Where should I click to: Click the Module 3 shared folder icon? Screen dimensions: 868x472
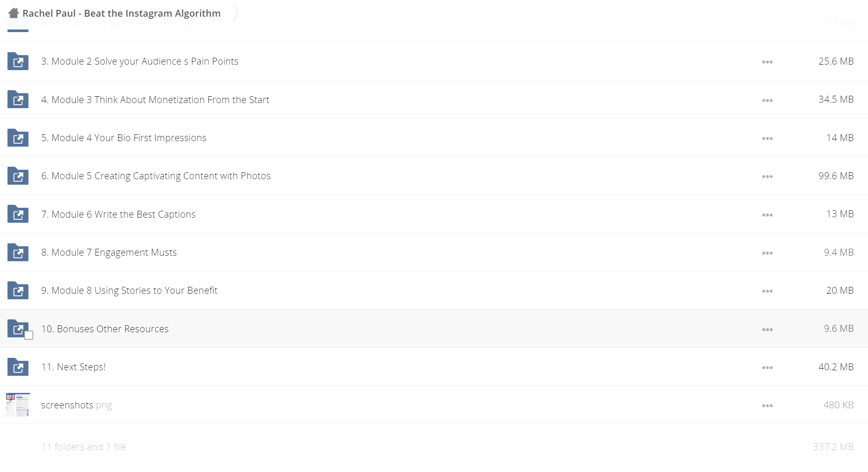tap(18, 100)
